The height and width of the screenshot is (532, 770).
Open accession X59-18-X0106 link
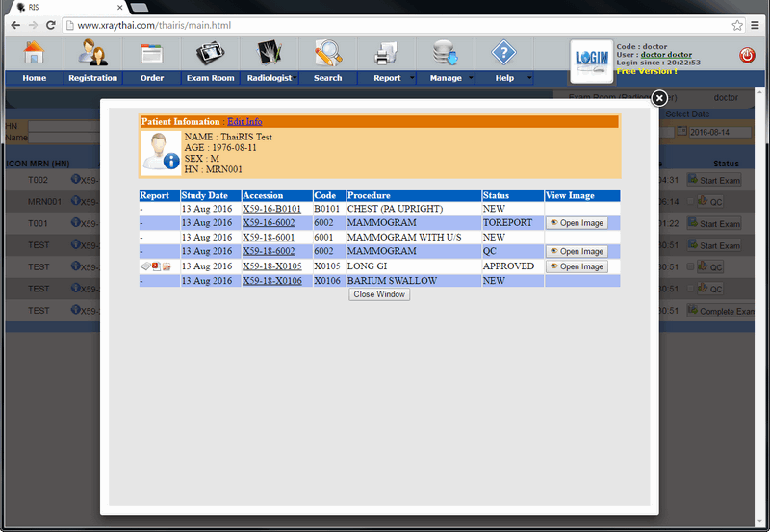point(271,281)
